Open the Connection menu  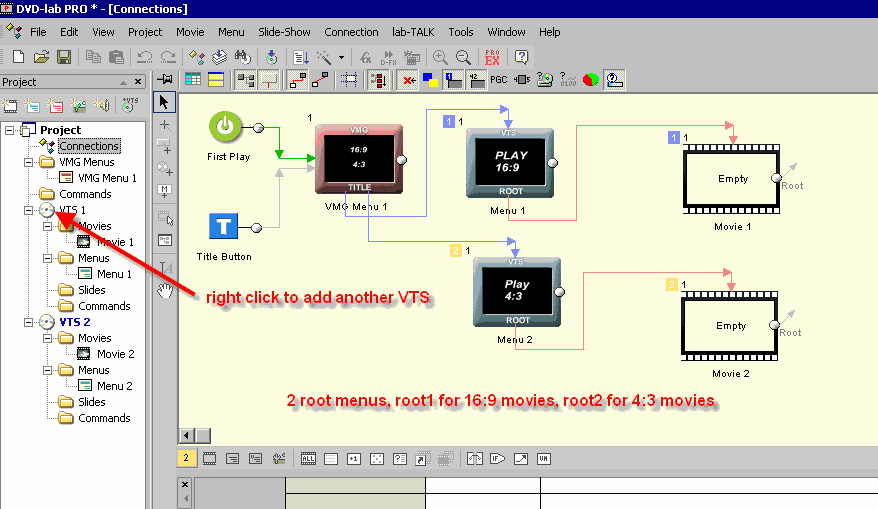[x=351, y=32]
